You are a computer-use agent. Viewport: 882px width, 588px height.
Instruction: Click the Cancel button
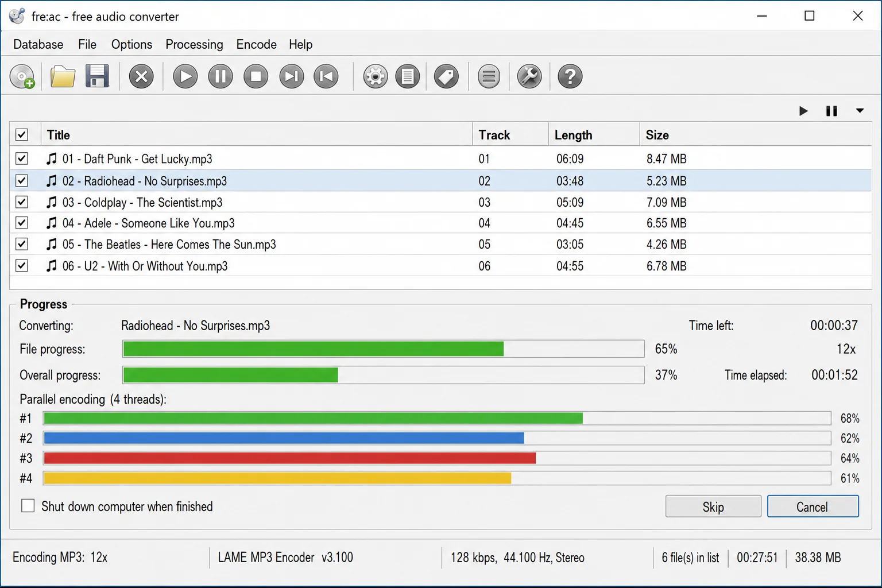[813, 506]
